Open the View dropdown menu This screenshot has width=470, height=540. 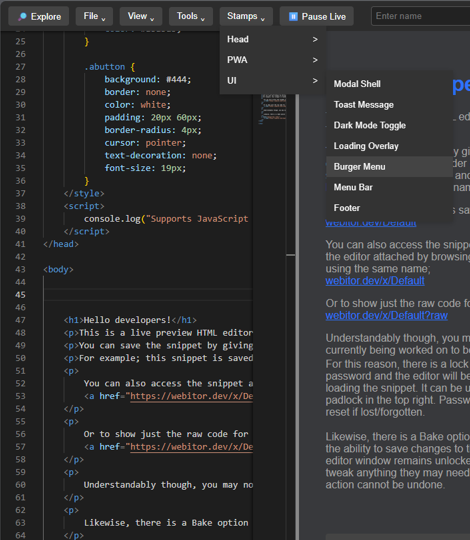pyautogui.click(x=140, y=16)
